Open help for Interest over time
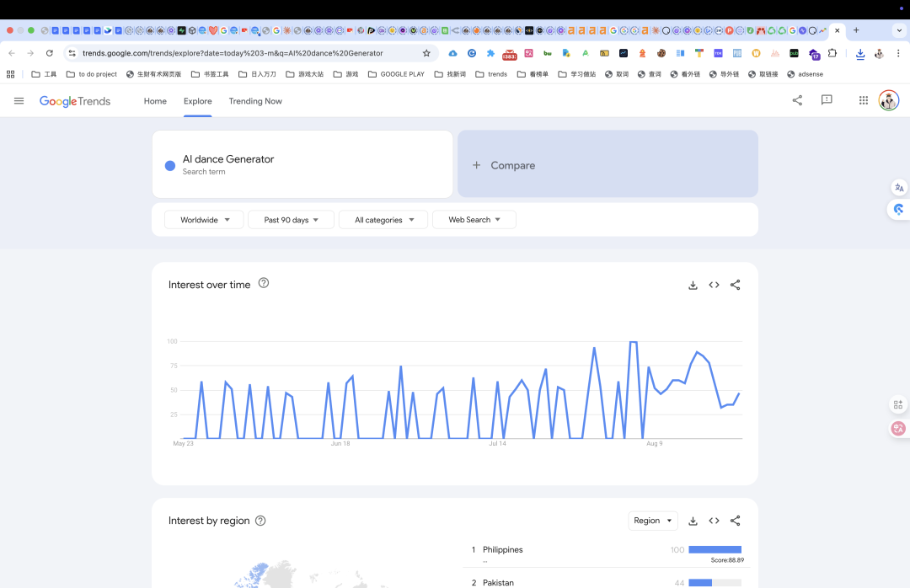The width and height of the screenshot is (910, 588). [x=264, y=283]
